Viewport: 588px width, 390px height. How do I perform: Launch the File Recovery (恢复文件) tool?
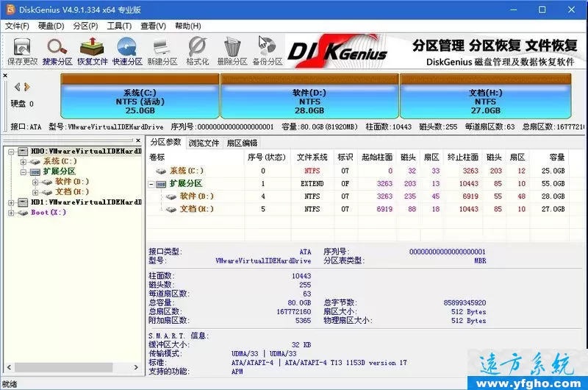pyautogui.click(x=93, y=51)
